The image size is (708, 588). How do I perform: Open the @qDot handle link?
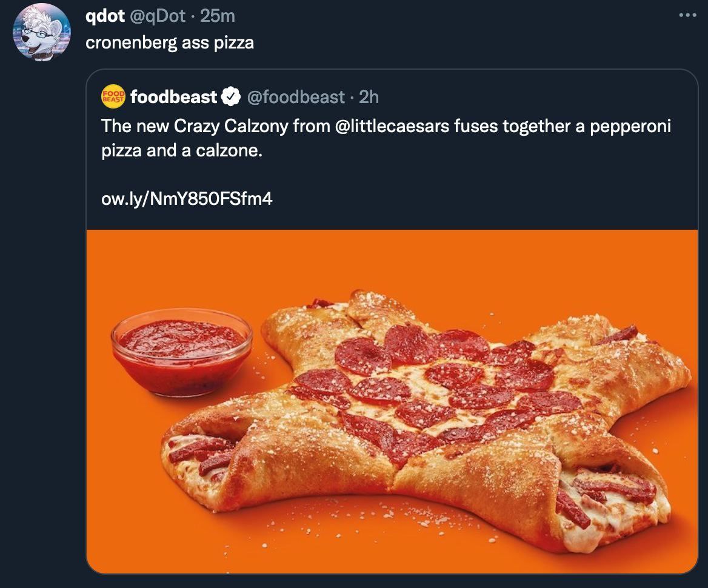point(158,16)
